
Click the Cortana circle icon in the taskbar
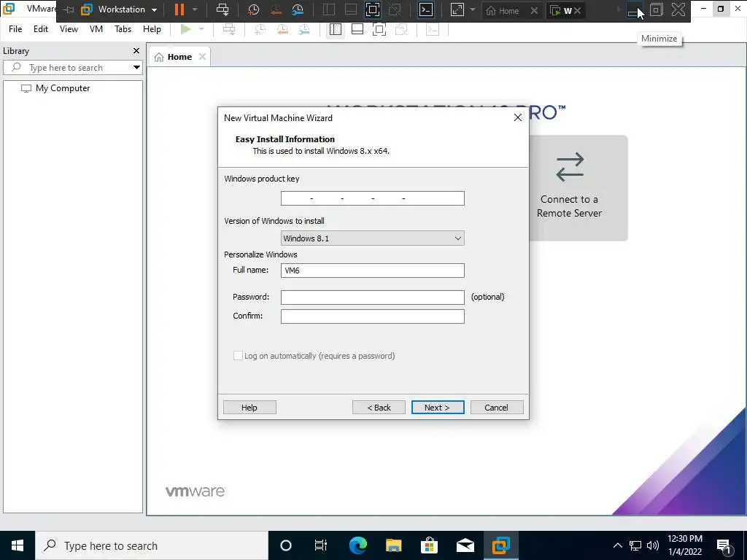(x=286, y=545)
